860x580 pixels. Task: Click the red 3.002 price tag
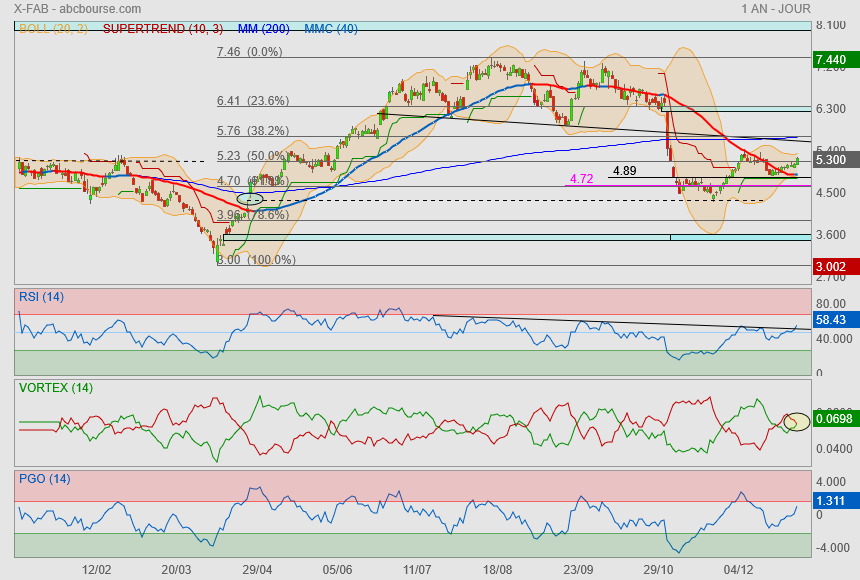click(836, 267)
